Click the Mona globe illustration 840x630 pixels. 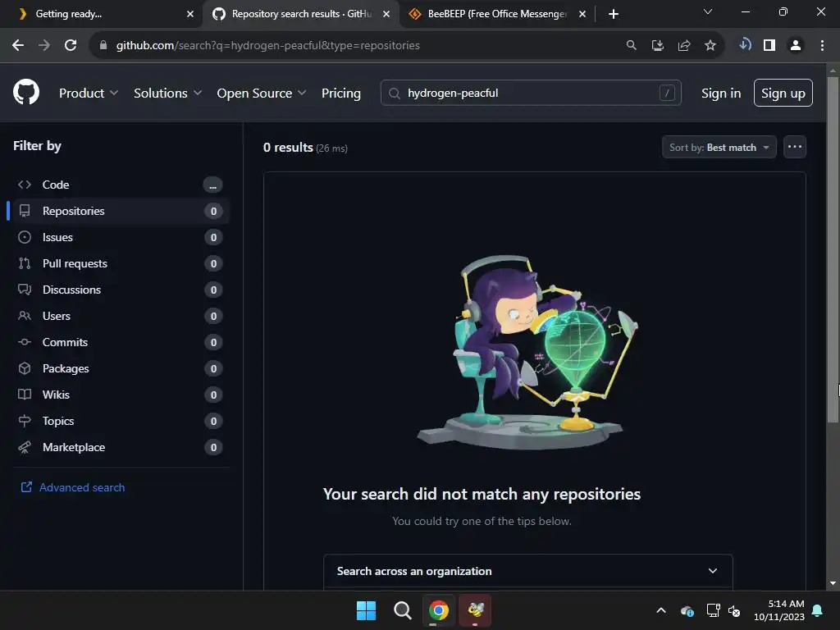click(x=527, y=352)
